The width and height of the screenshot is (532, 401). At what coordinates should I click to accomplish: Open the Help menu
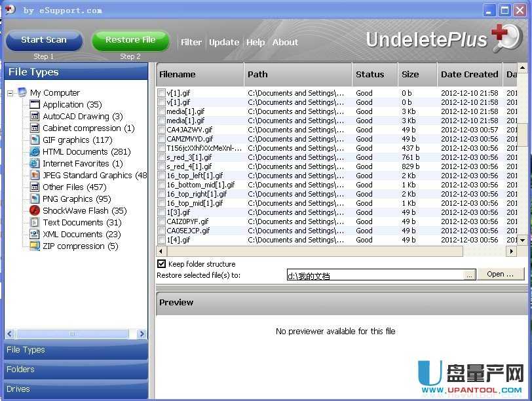pos(256,43)
